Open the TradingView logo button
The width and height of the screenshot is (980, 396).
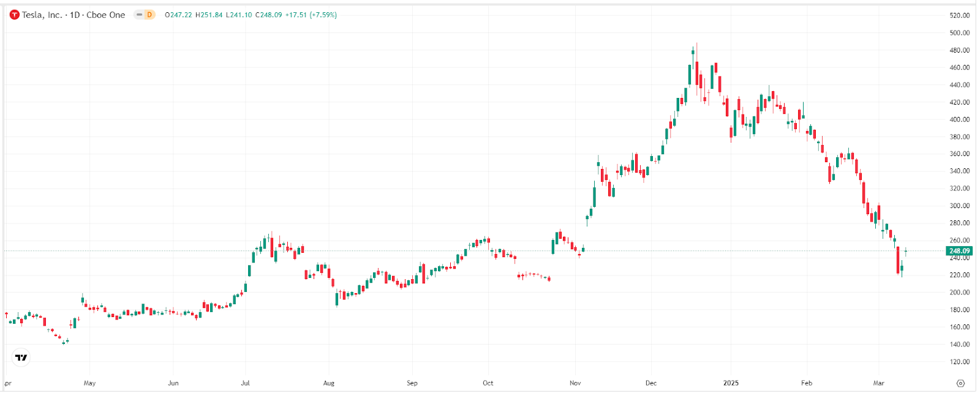click(x=21, y=357)
